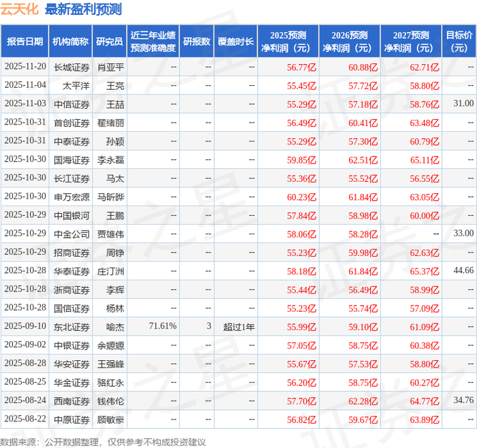This screenshot has width=477, height=448.
Task: Click 华金证券 institution name
Action: pyautogui.click(x=72, y=383)
